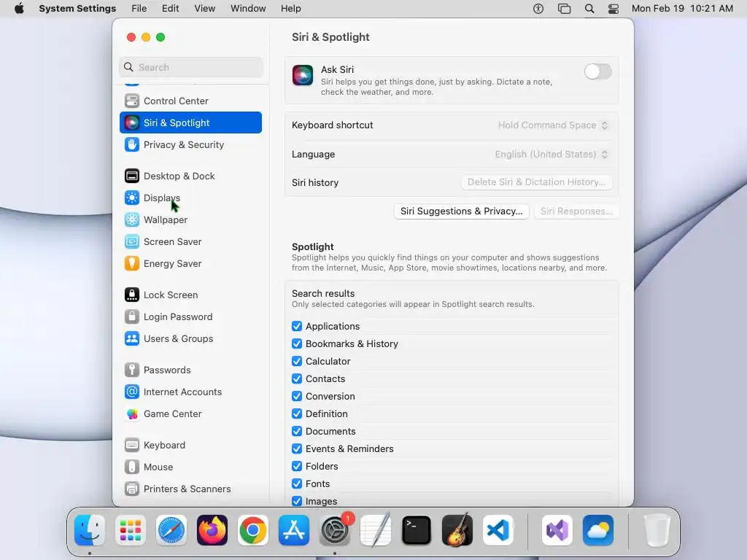Screen dimensions: 747x560
Task: Uncheck Documents search category
Action: (x=297, y=432)
